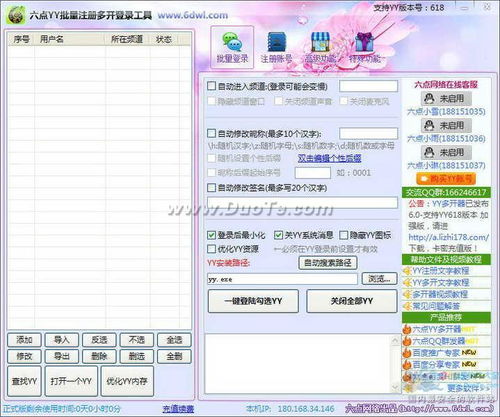This screenshot has width=500, height=417.
Task: Click the 充值续费 link in status bar
Action: pyautogui.click(x=178, y=409)
